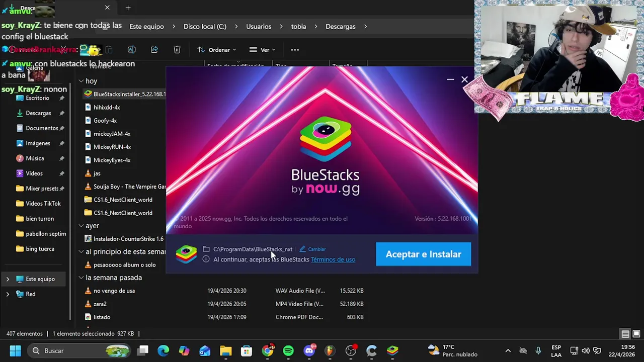Click the pin icon beside Música

tap(62, 158)
